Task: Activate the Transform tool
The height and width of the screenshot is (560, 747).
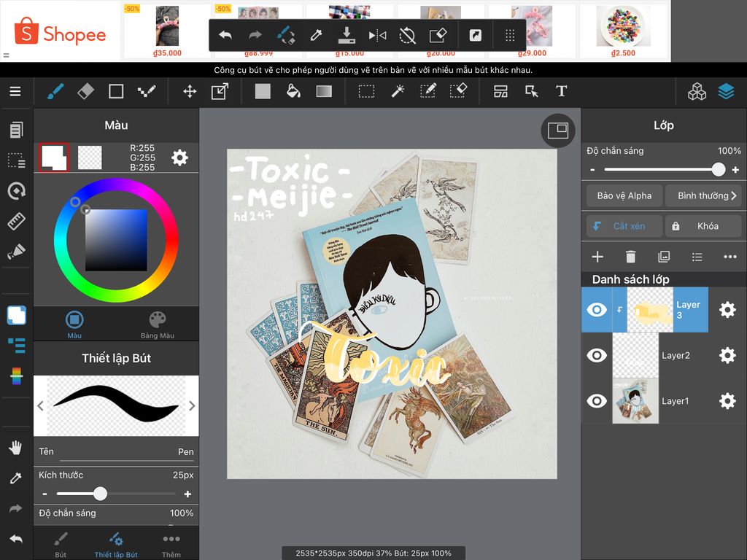Action: (220, 91)
